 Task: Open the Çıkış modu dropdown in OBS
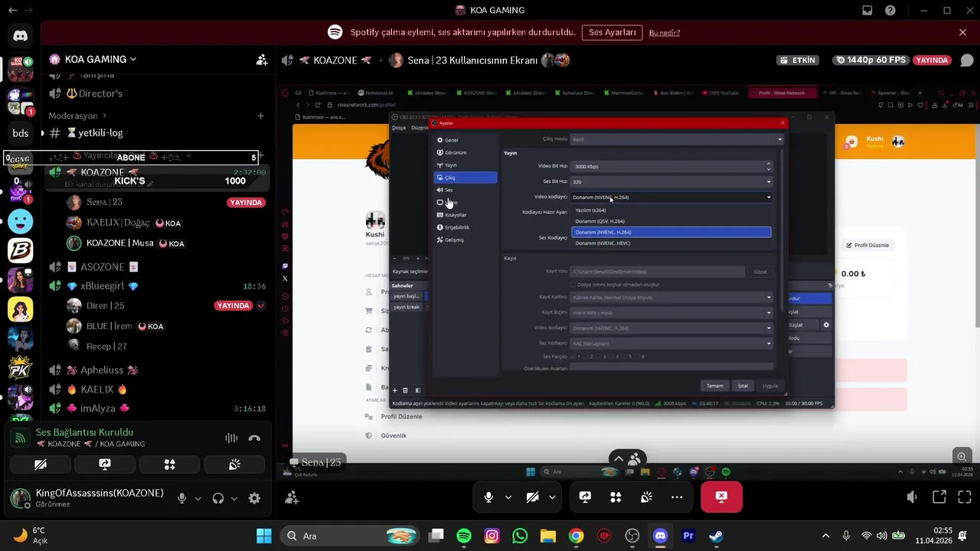[x=677, y=139]
